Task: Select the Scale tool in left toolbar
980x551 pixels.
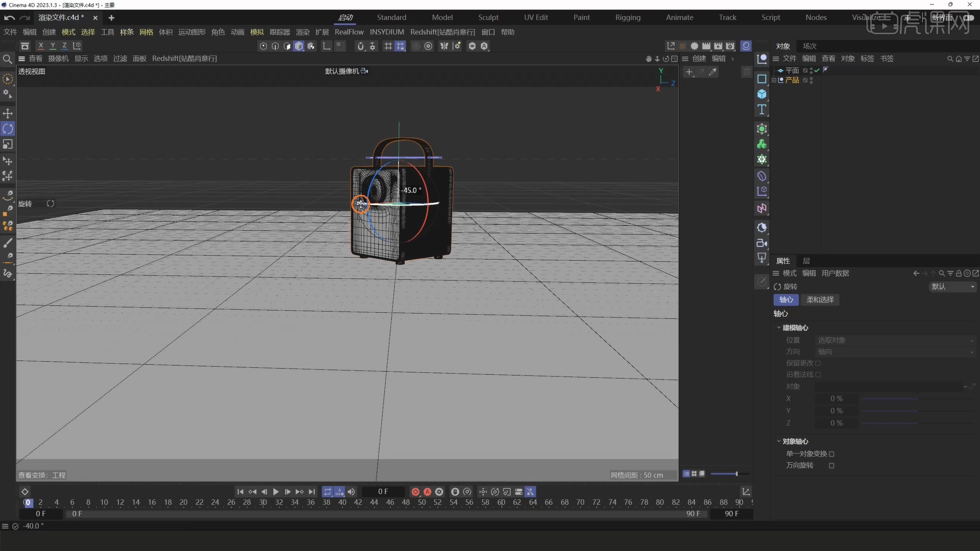Action: (8, 144)
